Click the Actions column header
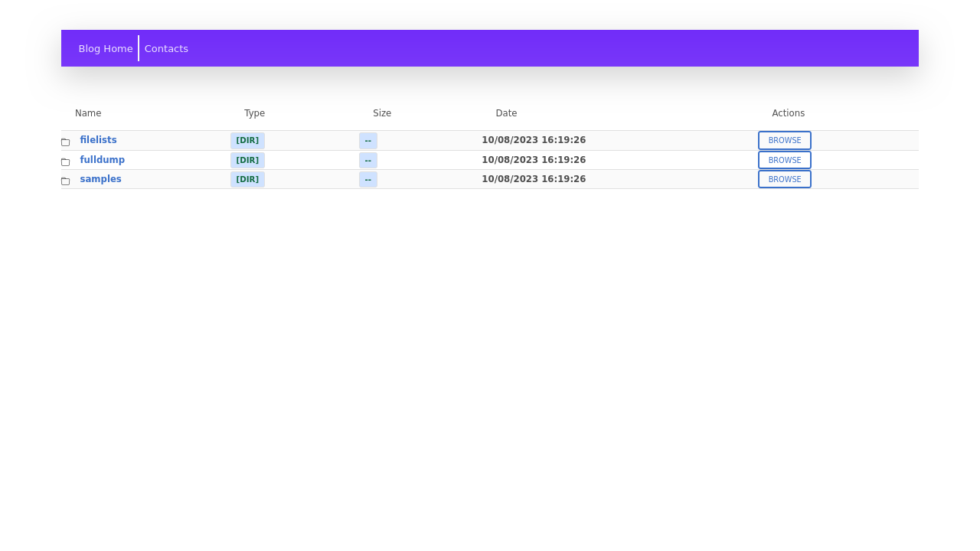980x551 pixels. 788,113
